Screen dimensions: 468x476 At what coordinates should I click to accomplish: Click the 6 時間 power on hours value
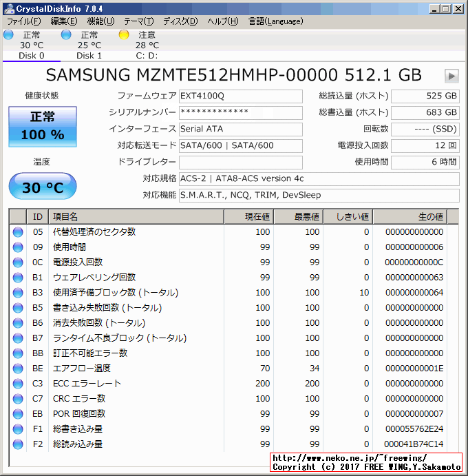(425, 162)
